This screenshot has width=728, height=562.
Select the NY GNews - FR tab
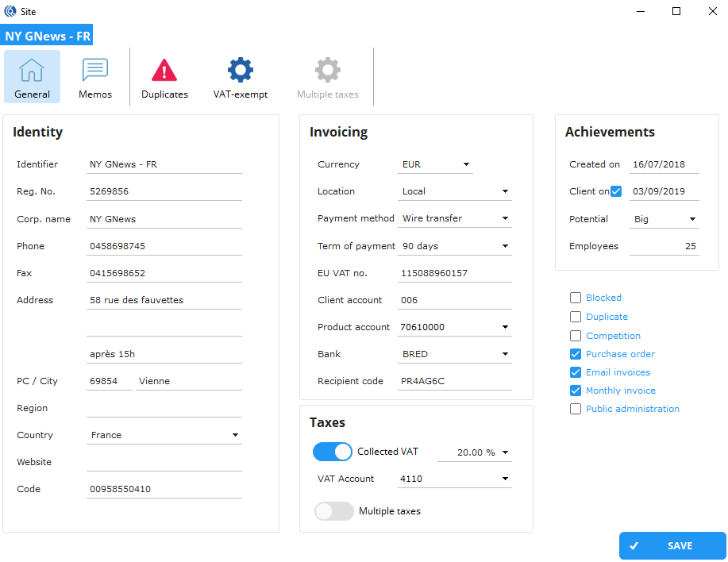[x=47, y=35]
